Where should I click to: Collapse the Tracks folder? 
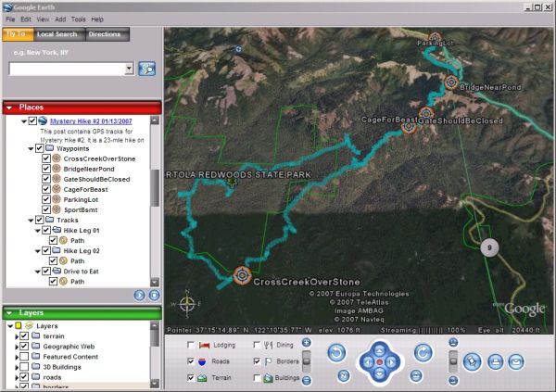point(31,221)
